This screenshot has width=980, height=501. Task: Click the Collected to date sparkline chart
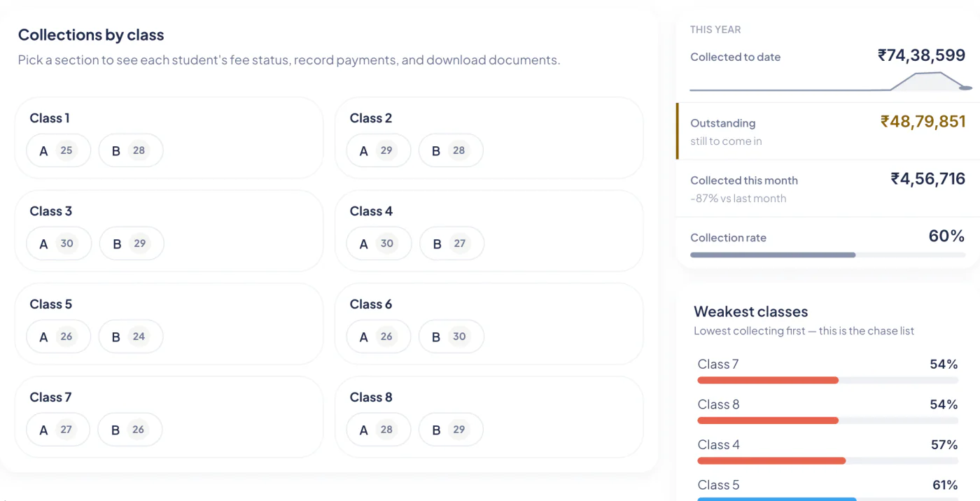831,81
